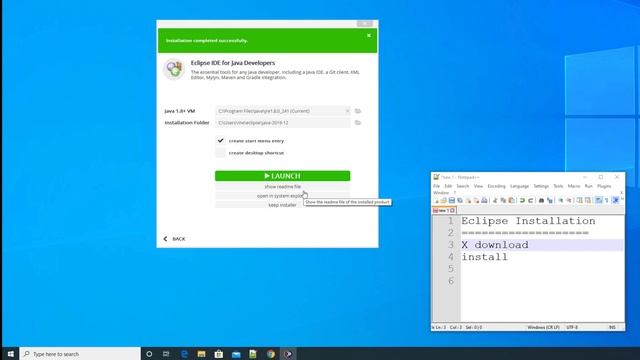
Task: Close the new 1 tab via its x
Action: (452, 211)
